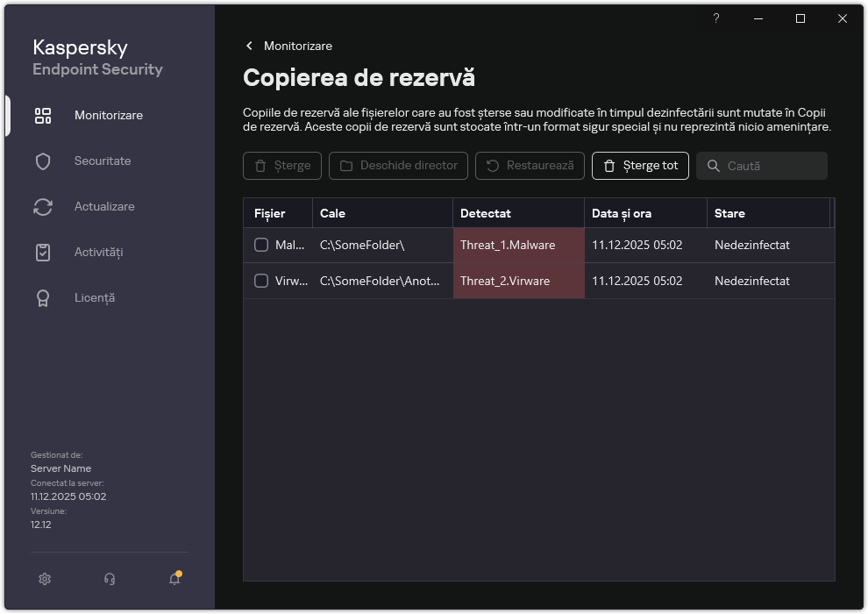The height and width of the screenshot is (614, 868).
Task: Click the Activități clipboard icon
Action: click(43, 253)
